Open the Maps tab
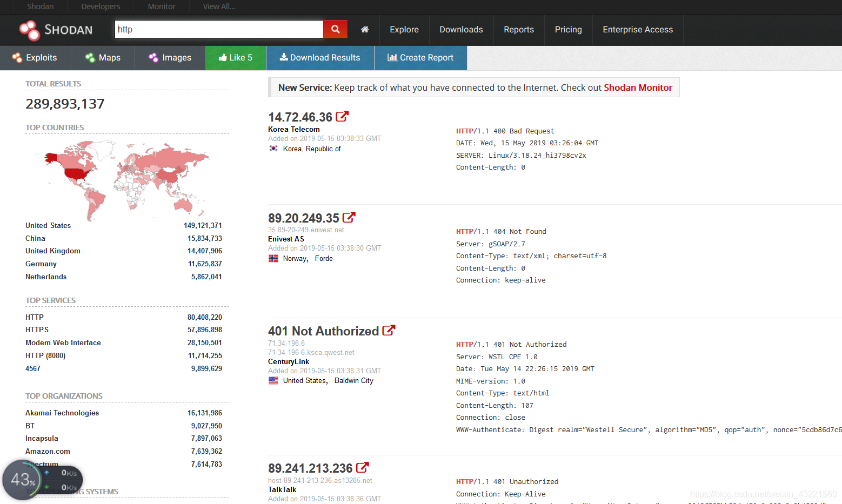This screenshot has height=504, width=842. coord(102,58)
